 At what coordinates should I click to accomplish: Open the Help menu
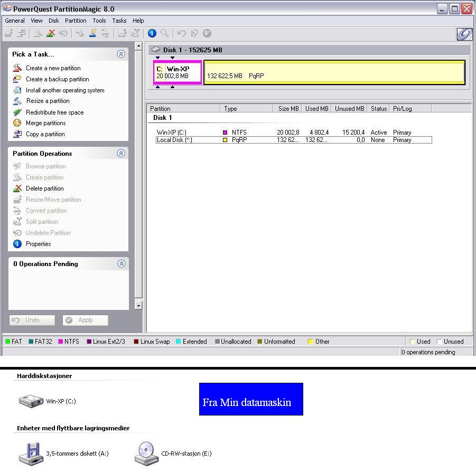tap(138, 21)
